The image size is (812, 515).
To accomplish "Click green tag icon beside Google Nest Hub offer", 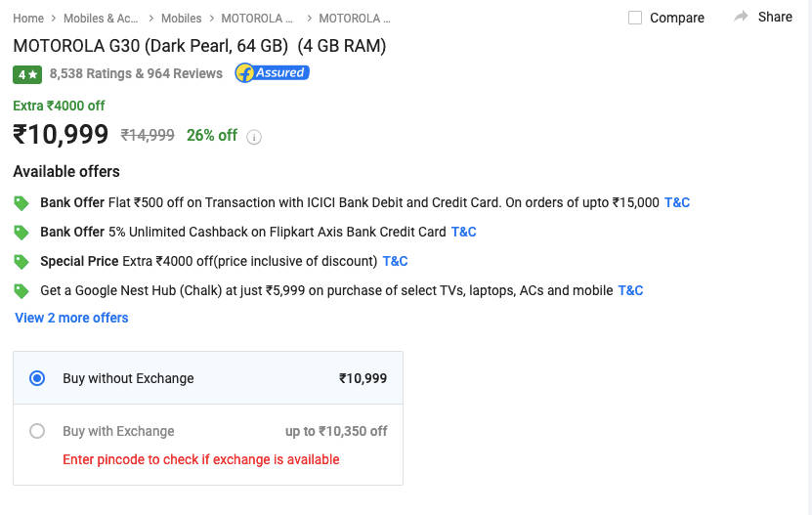I will pos(21,291).
